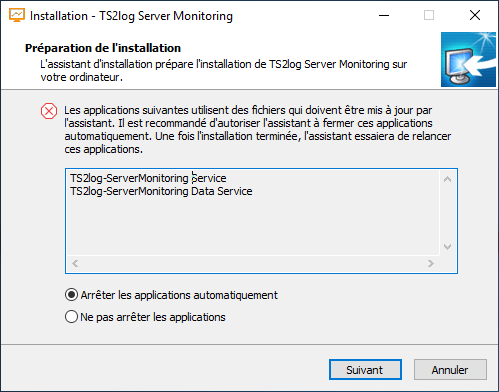Click the installer computer graphic in header
This screenshot has width=499, height=392.
point(468,59)
